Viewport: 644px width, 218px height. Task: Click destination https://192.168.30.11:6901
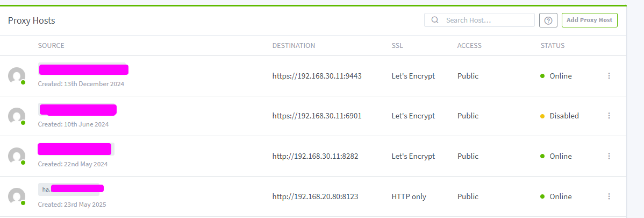[317, 116]
